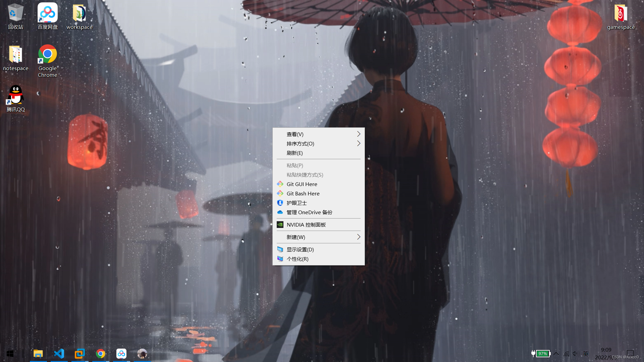This screenshot has width=644, height=362.
Task: Open the Windows Start menu
Action: point(10,354)
